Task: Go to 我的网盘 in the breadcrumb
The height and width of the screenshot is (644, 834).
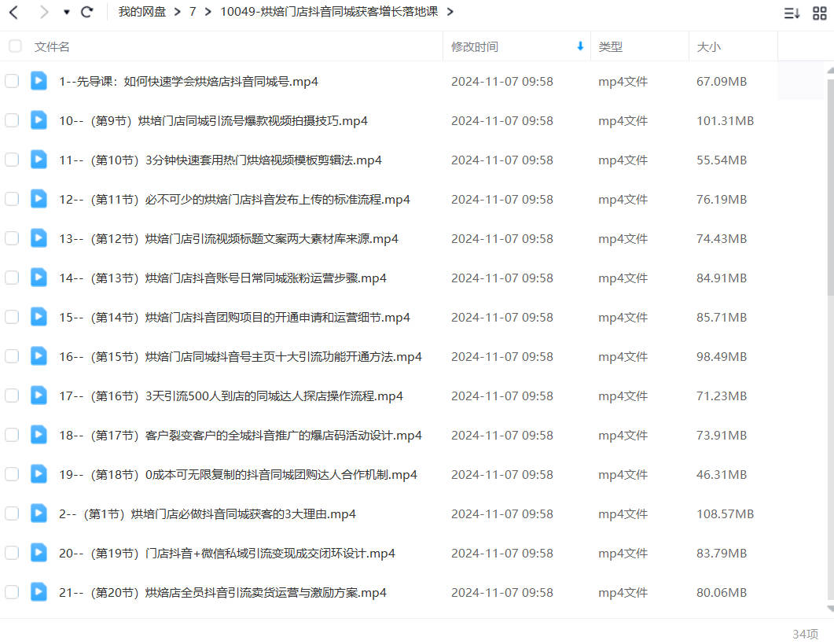Action: pyautogui.click(x=142, y=12)
